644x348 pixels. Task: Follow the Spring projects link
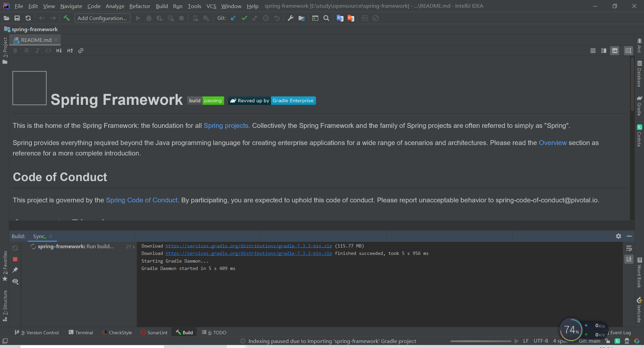pyautogui.click(x=226, y=126)
